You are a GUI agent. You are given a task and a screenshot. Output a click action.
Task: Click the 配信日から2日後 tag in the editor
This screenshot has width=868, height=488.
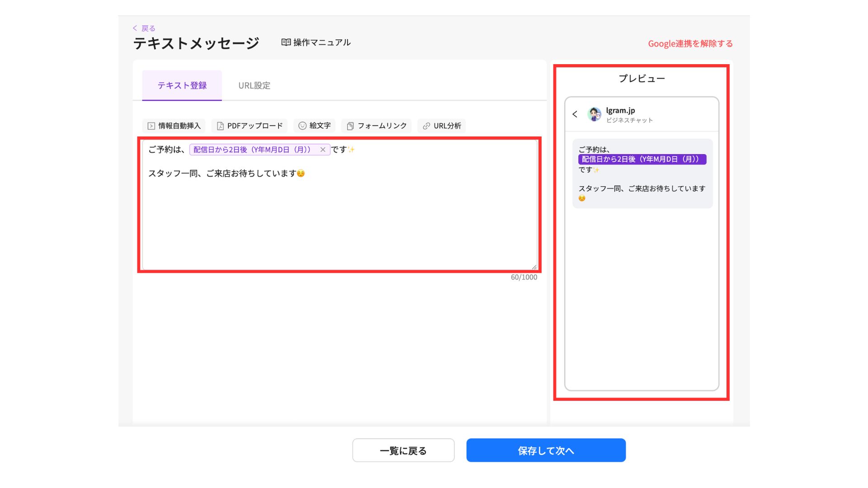(252, 150)
